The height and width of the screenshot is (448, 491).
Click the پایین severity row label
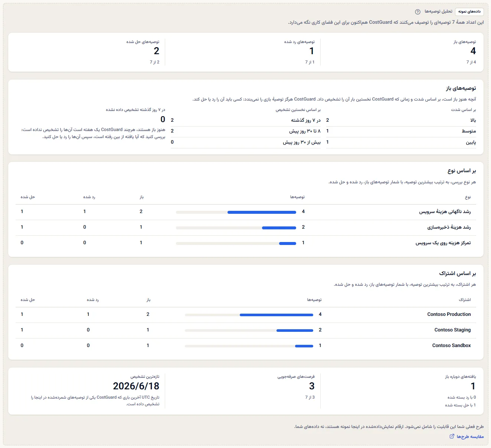(471, 142)
